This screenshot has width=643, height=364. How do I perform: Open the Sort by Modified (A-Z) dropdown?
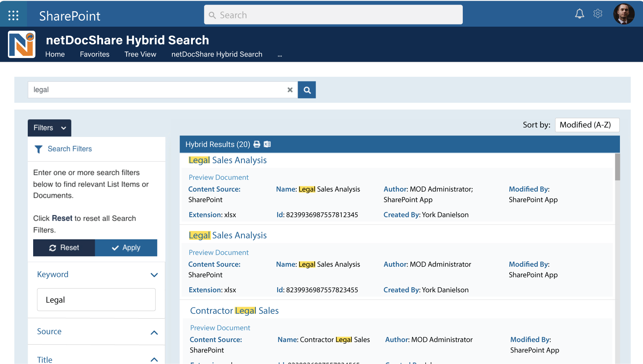tap(587, 125)
